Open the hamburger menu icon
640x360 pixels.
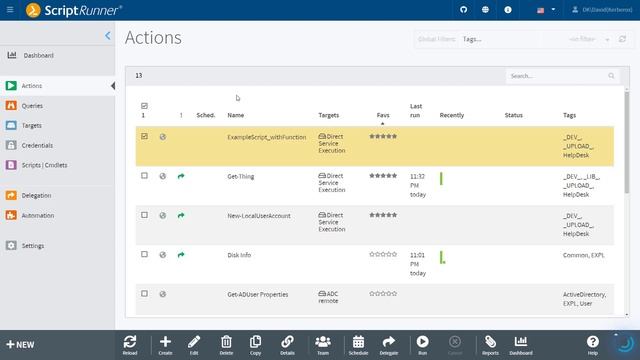tap(10, 9)
